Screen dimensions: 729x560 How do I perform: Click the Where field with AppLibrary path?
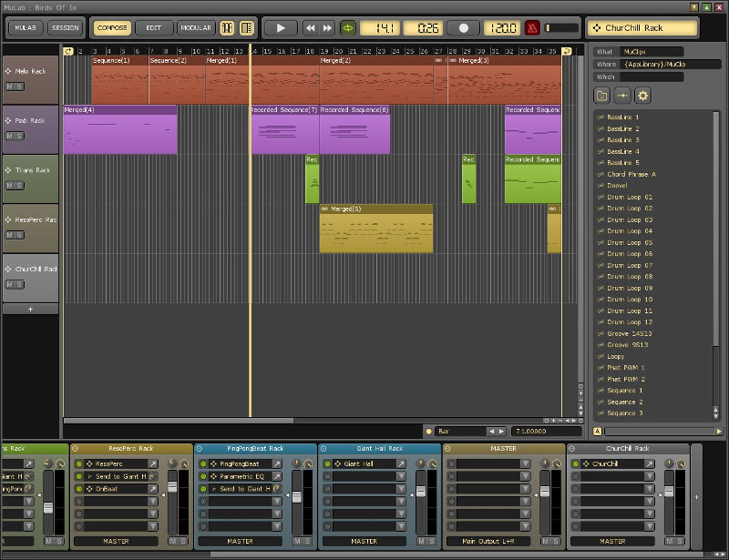pos(671,64)
